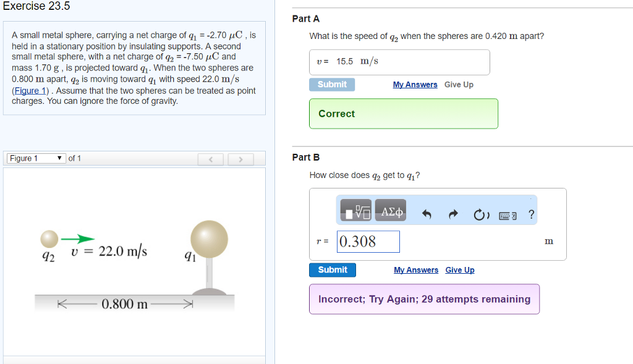Open the Greek letters ΑΣΦ icon

tap(391, 210)
